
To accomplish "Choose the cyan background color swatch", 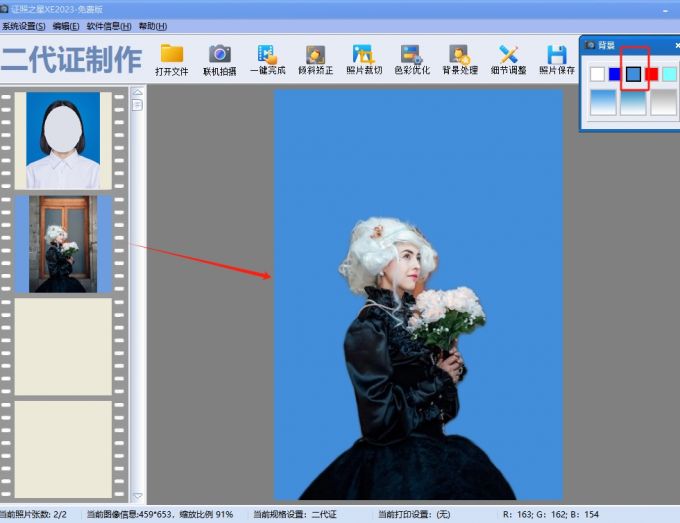I will tap(669, 73).
